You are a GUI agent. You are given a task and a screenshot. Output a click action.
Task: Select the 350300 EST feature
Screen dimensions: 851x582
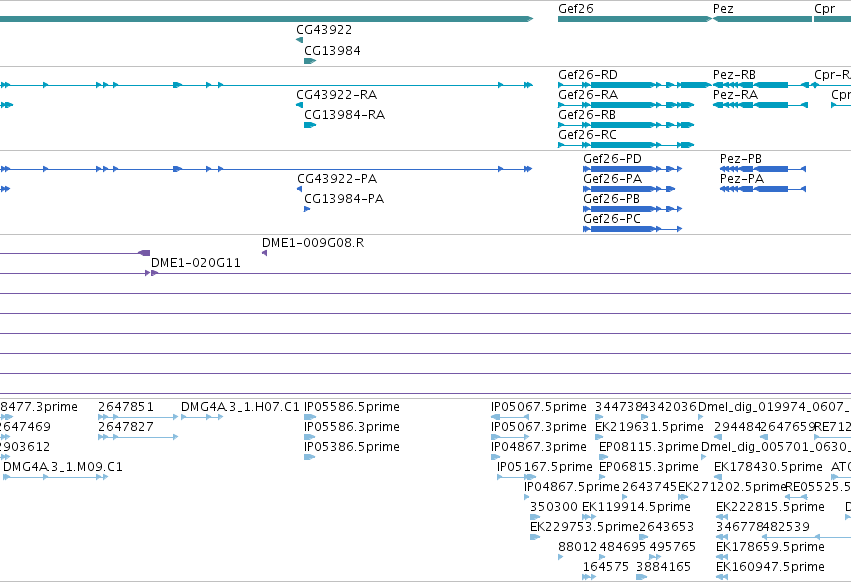(535, 517)
